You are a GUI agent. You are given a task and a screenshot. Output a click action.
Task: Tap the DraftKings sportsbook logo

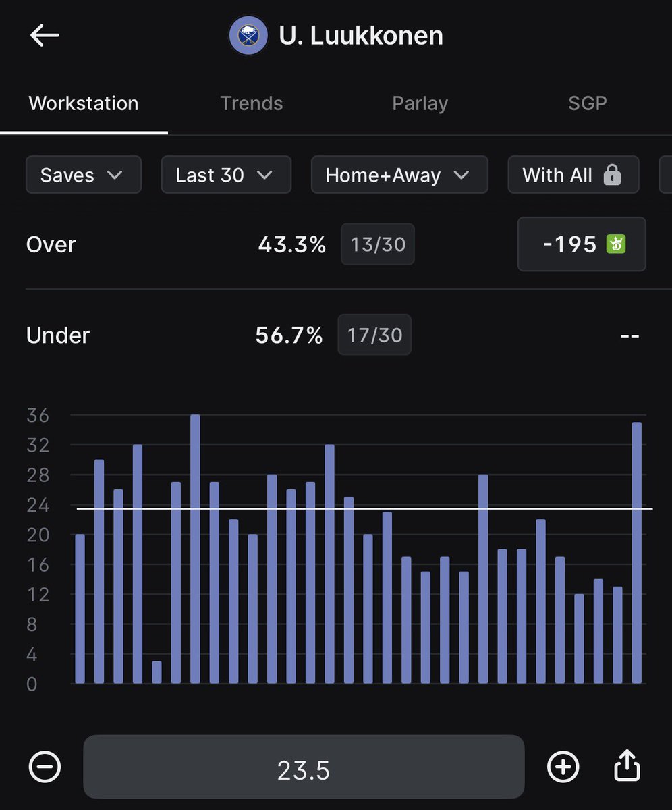[616, 244]
